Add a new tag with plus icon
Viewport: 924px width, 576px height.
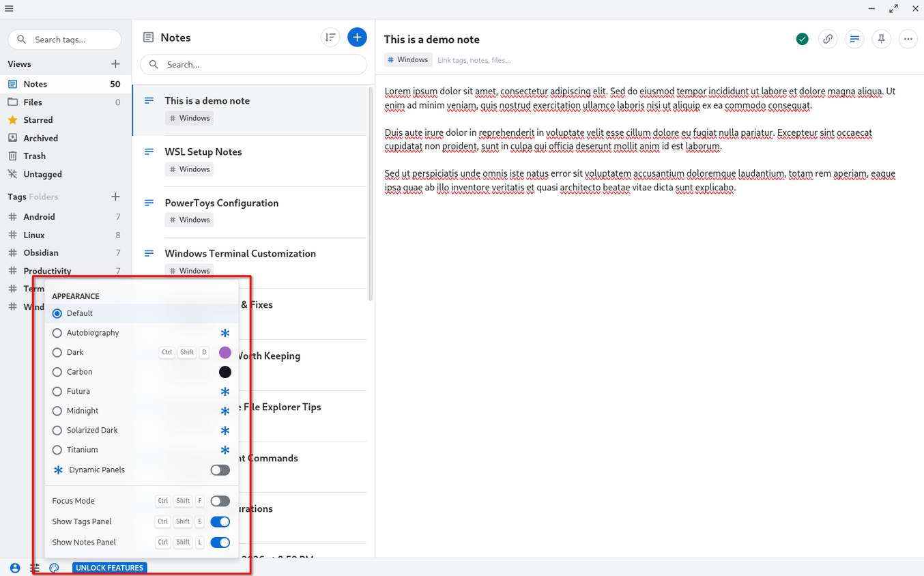click(x=115, y=197)
